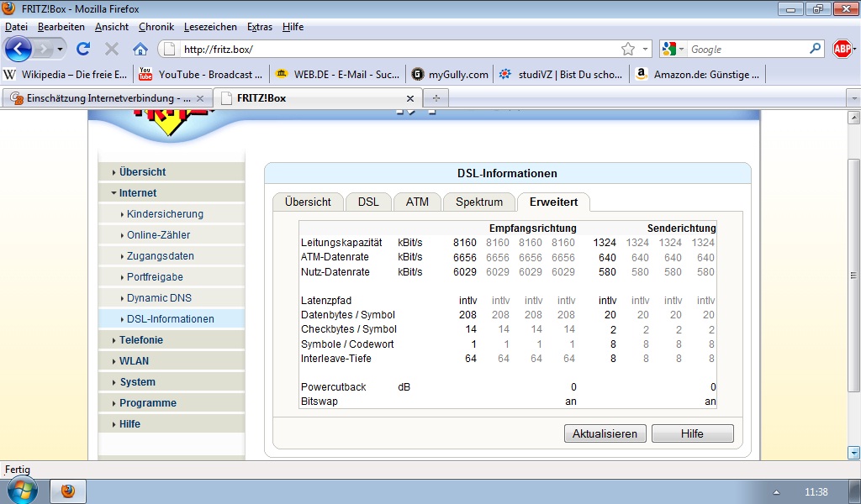Open Portfreigabe in the sidebar
The image size is (861, 504).
tap(172, 277)
